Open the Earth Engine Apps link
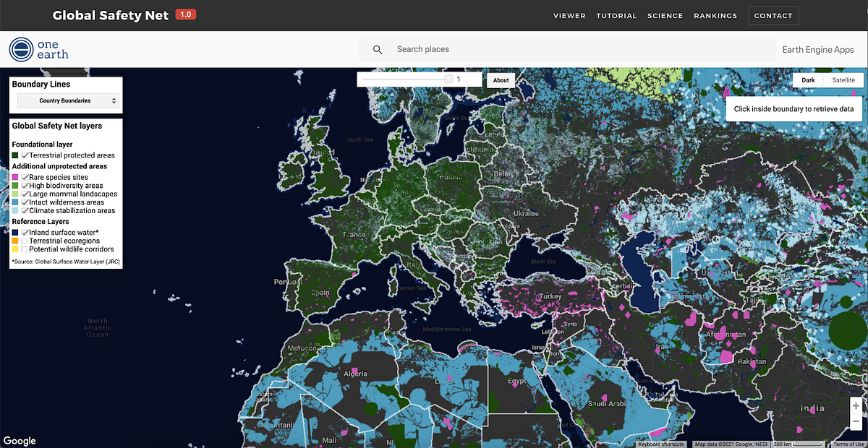Screen dimensions: 868x448 (x=819, y=49)
